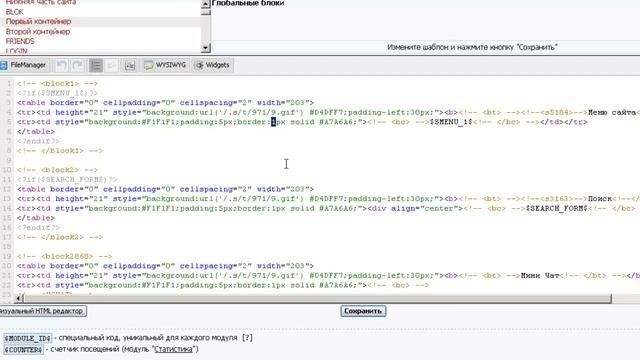640x360 pixels.
Task: Click the <?endif?> text on line 7
Action: [38, 141]
